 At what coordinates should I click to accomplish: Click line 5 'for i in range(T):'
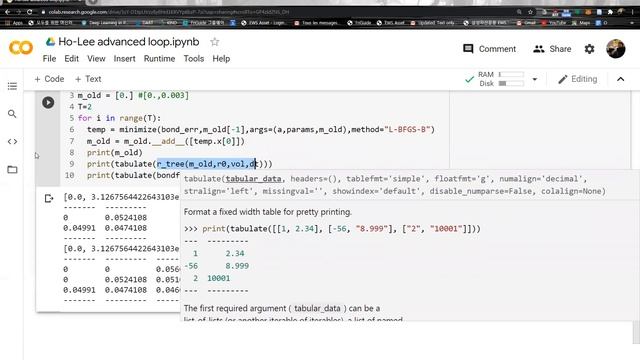pos(119,118)
